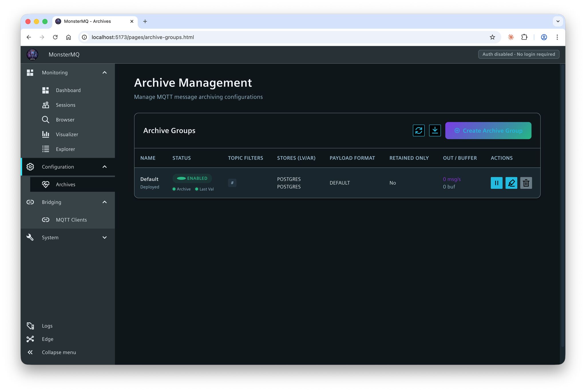Screen dimensions: 586x392
Task: Click the ENABLED status badge
Action: (192, 178)
